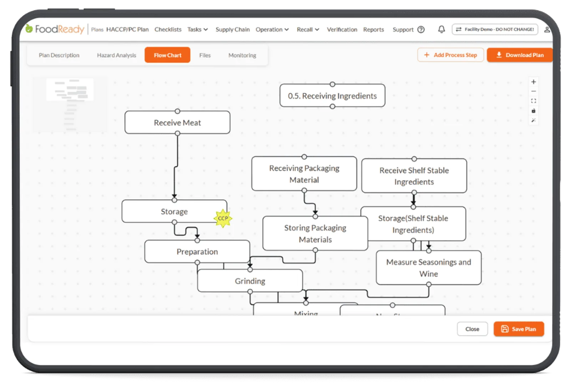Open the Checklists menu item
Screen dimensions: 571x392
click(168, 29)
